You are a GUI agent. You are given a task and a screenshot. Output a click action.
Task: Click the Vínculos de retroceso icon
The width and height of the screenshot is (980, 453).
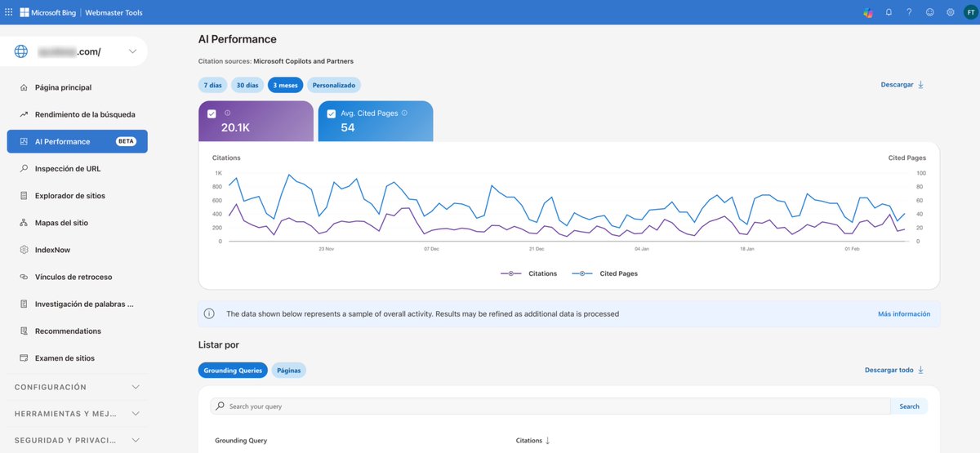[x=24, y=277]
